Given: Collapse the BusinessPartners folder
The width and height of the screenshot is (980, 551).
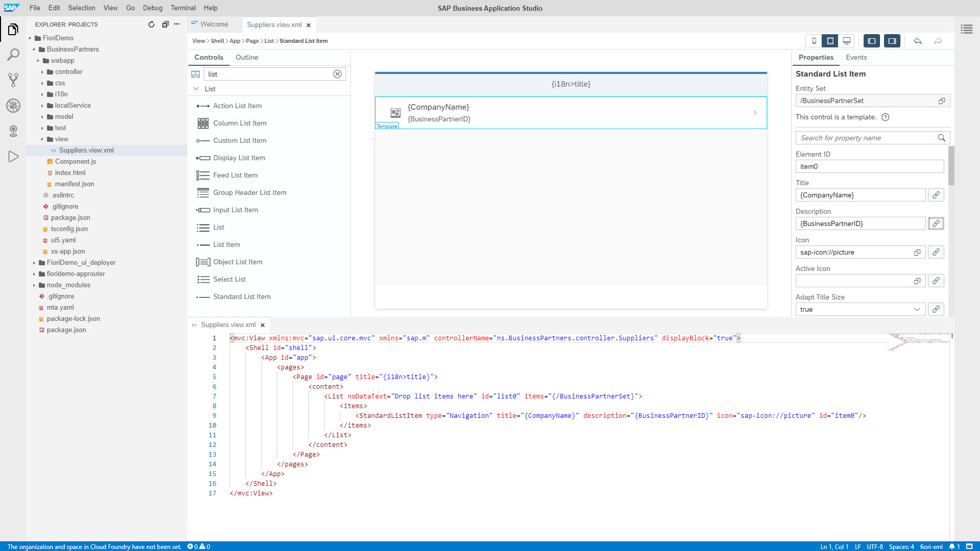Looking at the screenshot, I should [x=34, y=49].
